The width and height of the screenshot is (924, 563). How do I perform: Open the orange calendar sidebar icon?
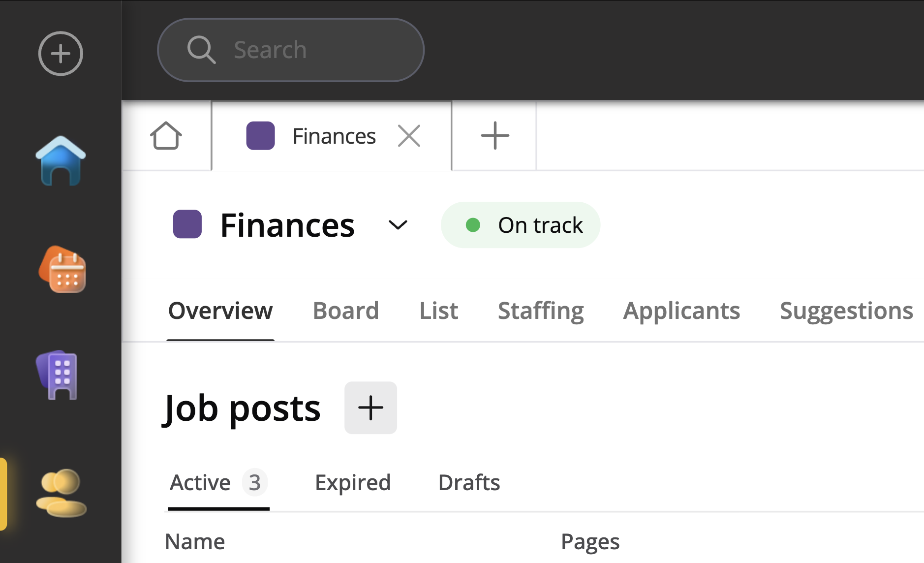coord(62,270)
